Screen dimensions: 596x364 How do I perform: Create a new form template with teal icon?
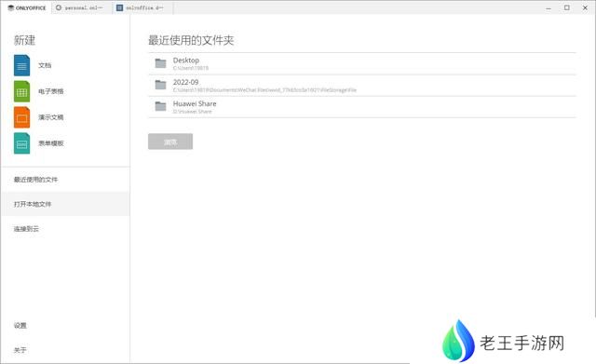coord(22,142)
